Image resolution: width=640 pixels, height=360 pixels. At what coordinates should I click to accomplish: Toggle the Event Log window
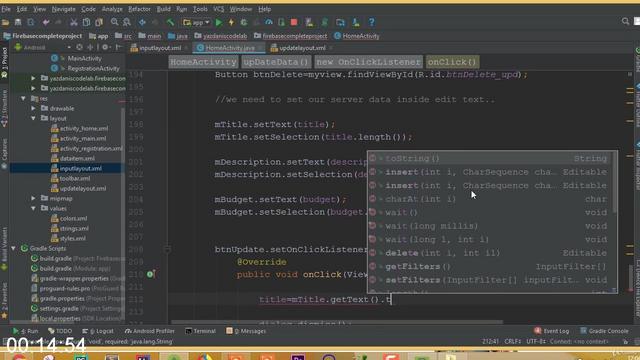(551, 331)
